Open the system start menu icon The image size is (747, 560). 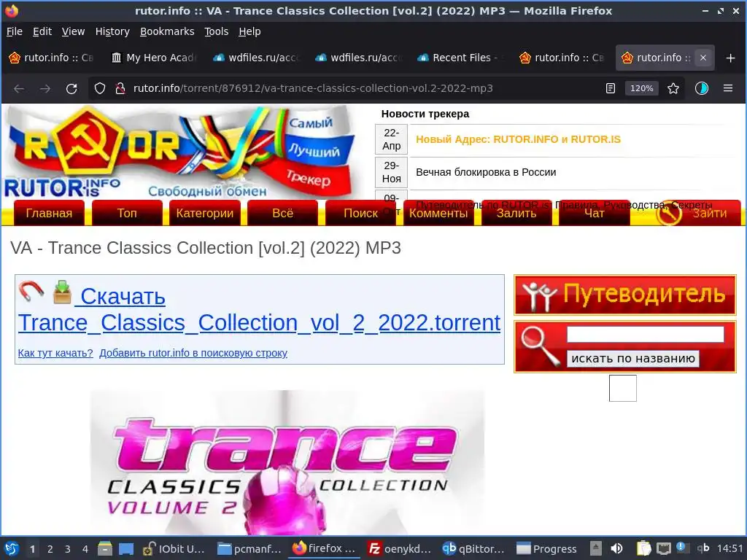tap(12, 549)
